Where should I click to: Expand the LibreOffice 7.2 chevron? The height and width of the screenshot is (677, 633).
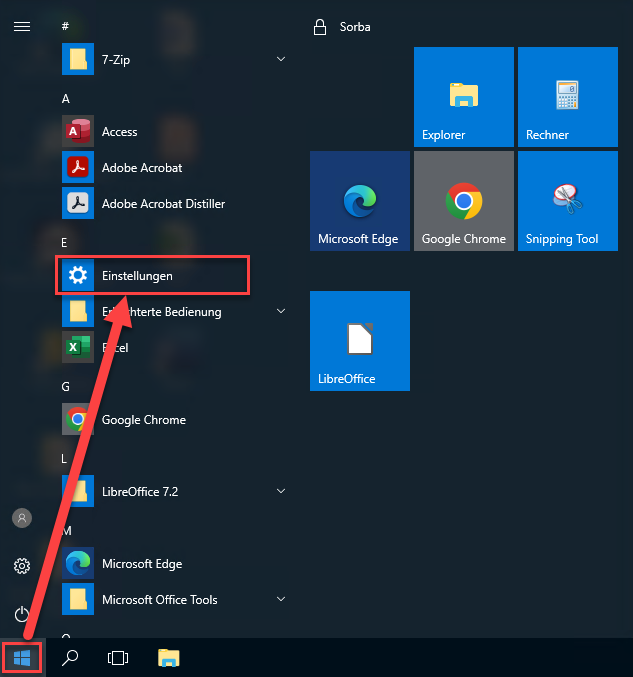click(281, 491)
